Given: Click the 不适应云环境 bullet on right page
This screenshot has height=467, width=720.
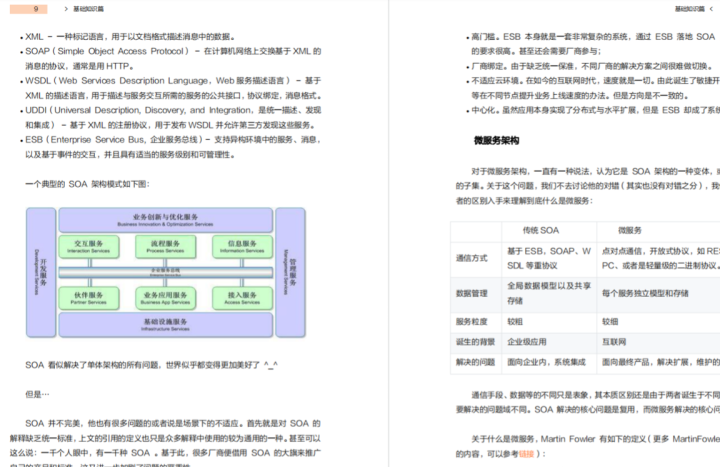Looking at the screenshot, I should [x=592, y=88].
